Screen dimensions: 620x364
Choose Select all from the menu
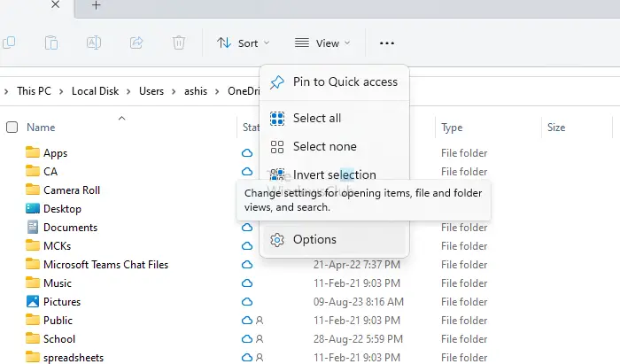click(x=316, y=118)
